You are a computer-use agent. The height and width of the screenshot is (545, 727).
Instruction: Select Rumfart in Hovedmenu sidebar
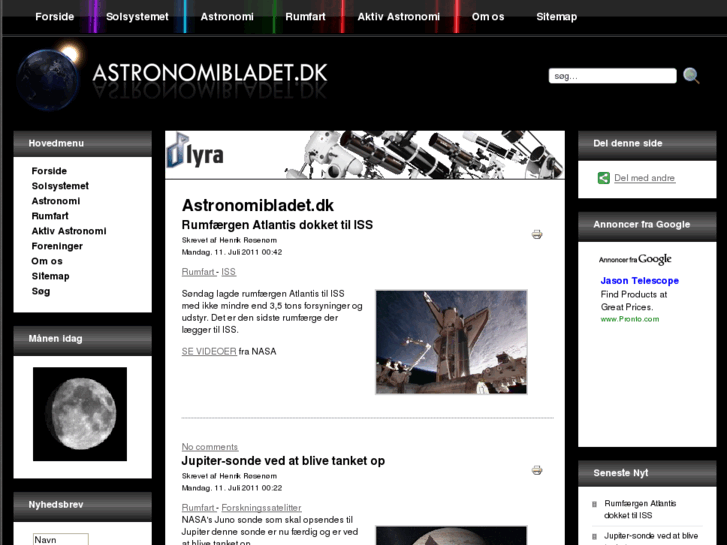pyautogui.click(x=50, y=216)
